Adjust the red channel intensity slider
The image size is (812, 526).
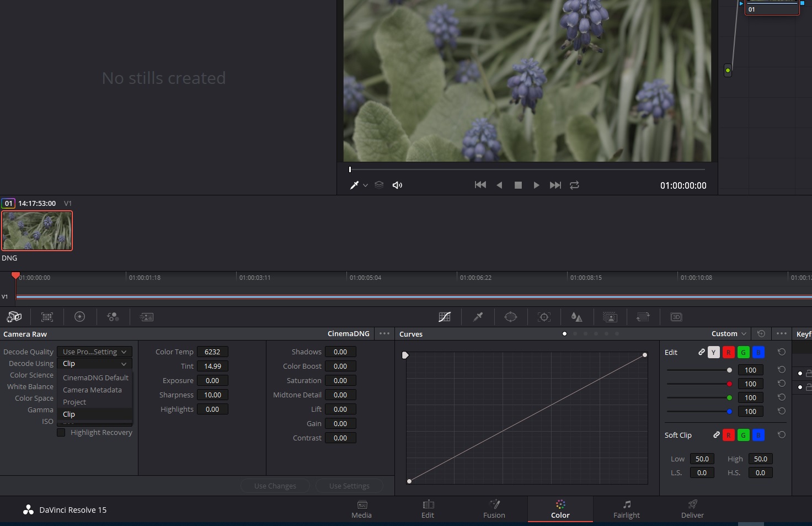pos(729,384)
